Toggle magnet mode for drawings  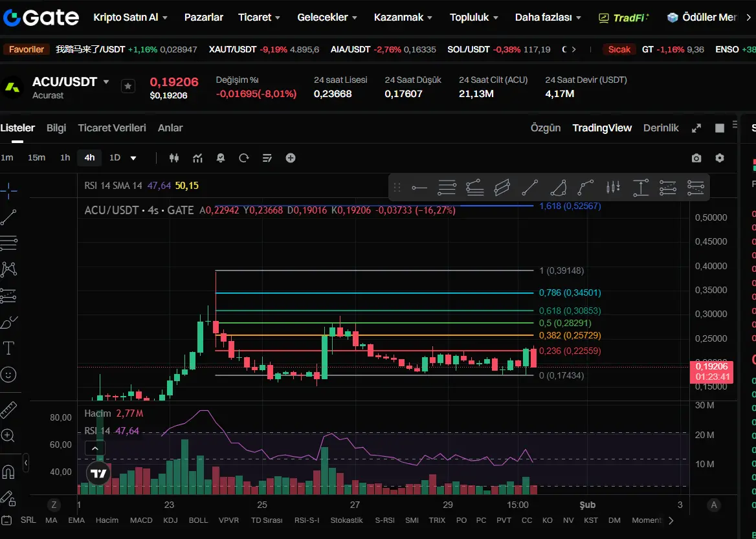point(8,471)
